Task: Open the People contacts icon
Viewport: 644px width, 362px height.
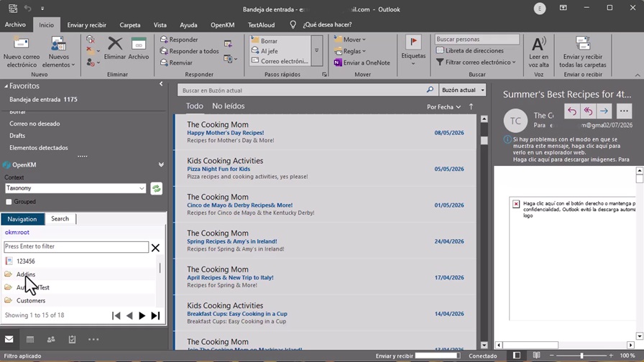Action: (51, 339)
